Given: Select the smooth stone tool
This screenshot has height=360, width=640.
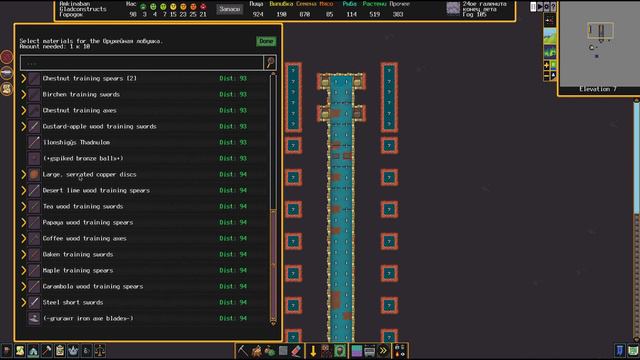Looking at the screenshot, I should [x=283, y=351].
